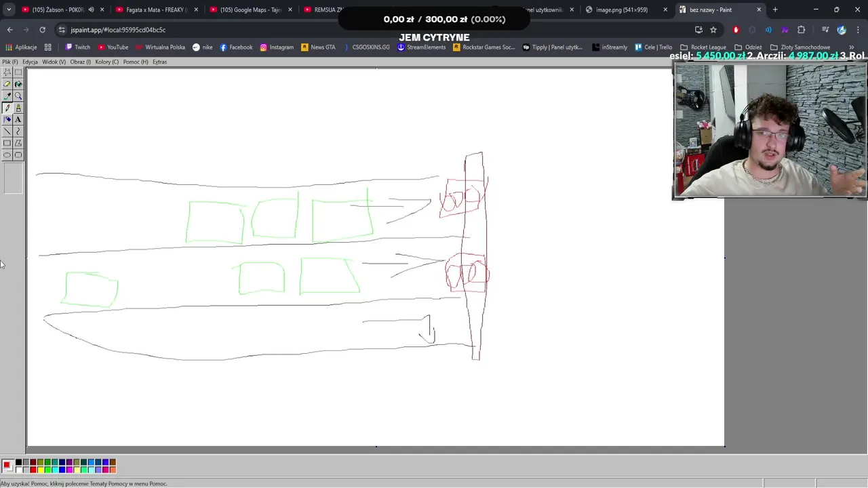Pick the yellow color swatch

tap(41, 470)
